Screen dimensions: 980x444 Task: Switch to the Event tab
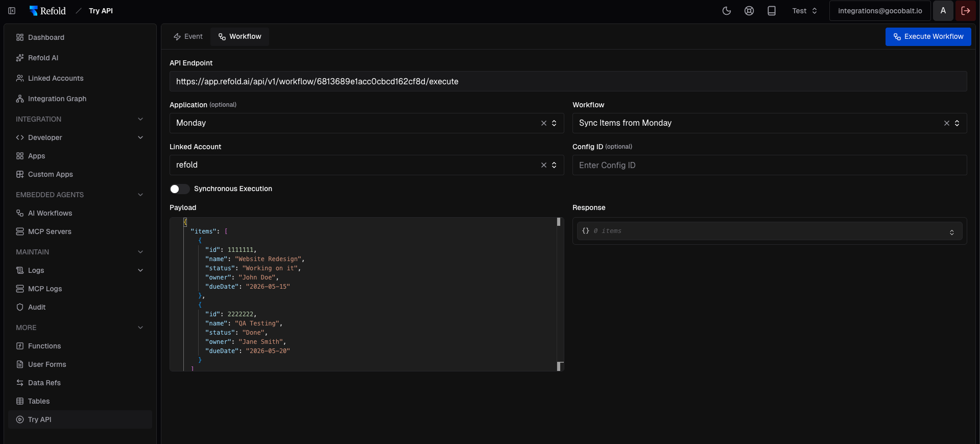click(x=188, y=36)
